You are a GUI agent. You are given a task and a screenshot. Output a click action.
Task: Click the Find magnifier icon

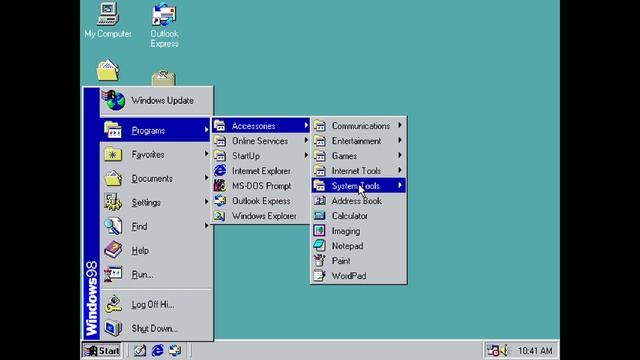tap(113, 226)
